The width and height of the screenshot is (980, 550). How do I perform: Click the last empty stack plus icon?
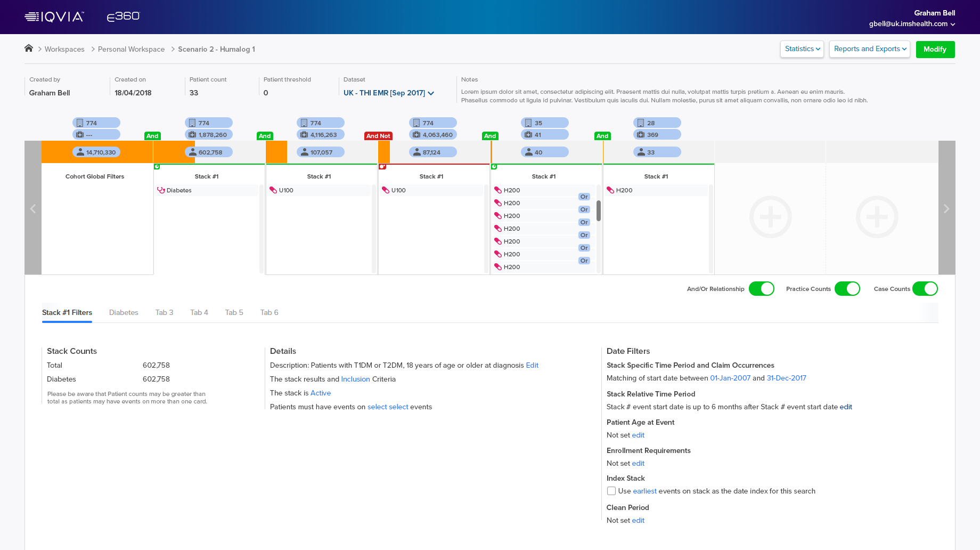(877, 217)
